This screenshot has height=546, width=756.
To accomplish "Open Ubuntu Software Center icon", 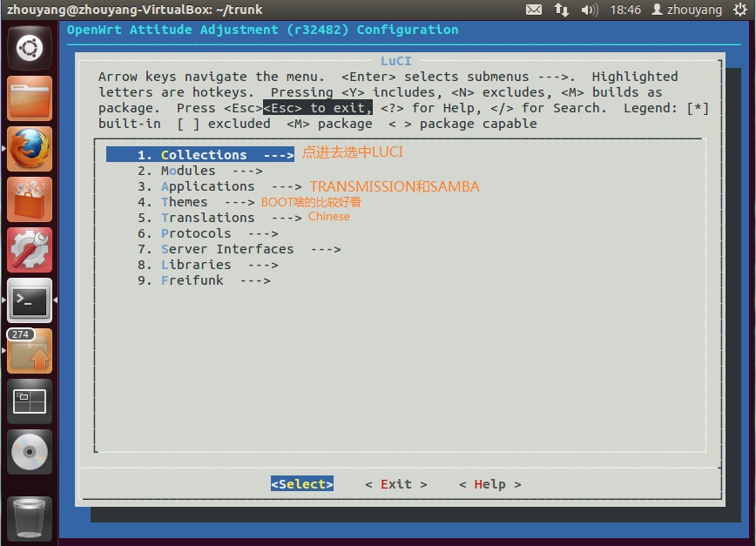I will (30, 199).
